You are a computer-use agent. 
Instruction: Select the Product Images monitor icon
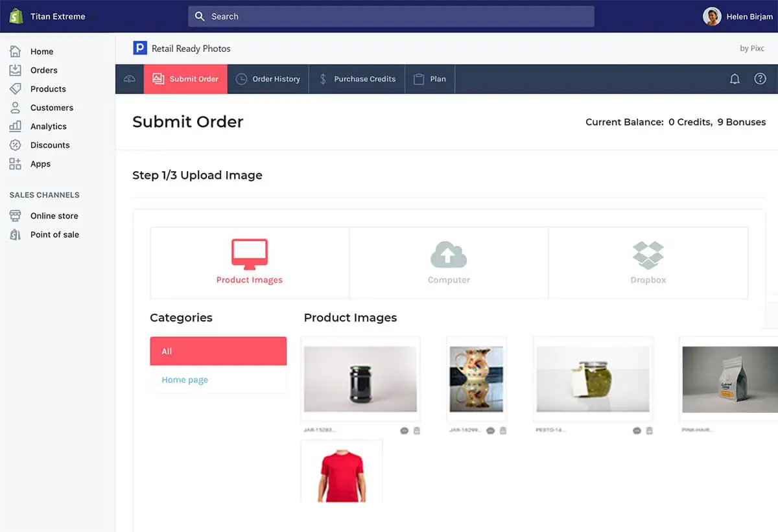click(x=250, y=255)
